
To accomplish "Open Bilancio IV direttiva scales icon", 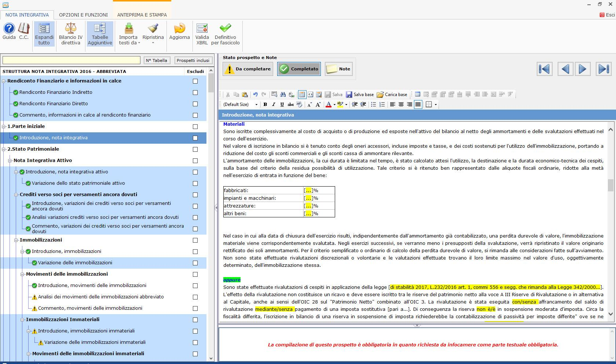I will click(71, 33).
